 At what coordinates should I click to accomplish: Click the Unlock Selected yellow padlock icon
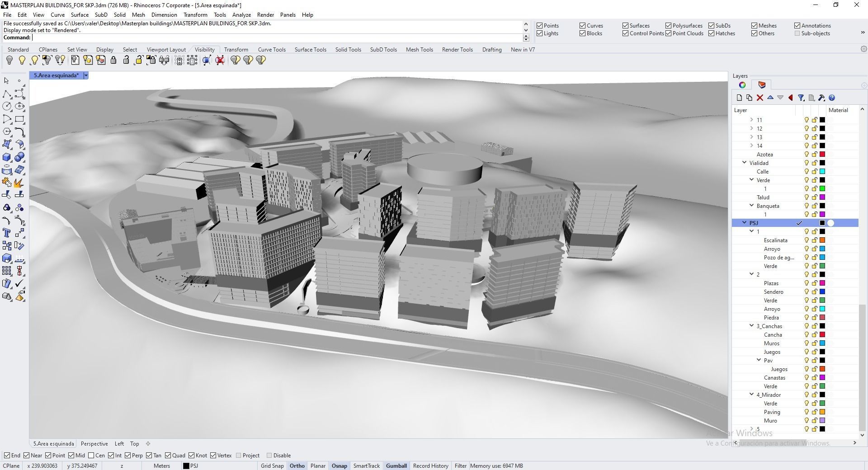139,60
